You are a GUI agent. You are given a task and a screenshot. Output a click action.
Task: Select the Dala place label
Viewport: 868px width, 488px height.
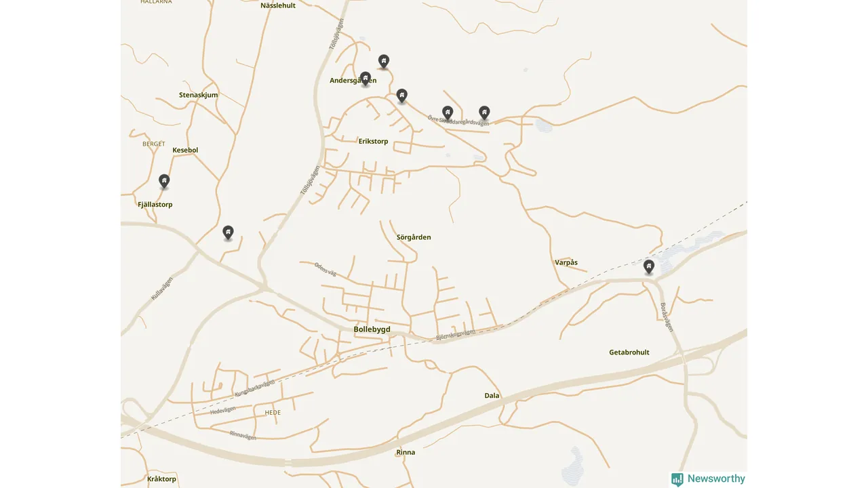pyautogui.click(x=492, y=396)
